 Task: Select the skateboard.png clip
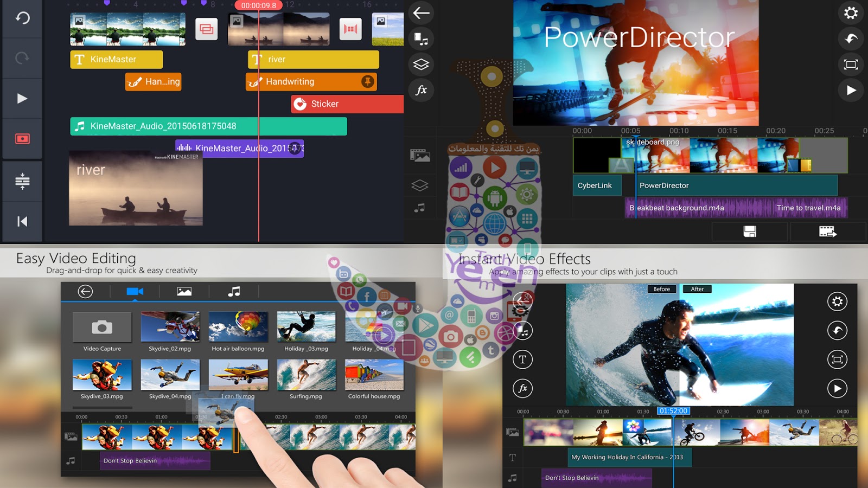click(x=718, y=155)
